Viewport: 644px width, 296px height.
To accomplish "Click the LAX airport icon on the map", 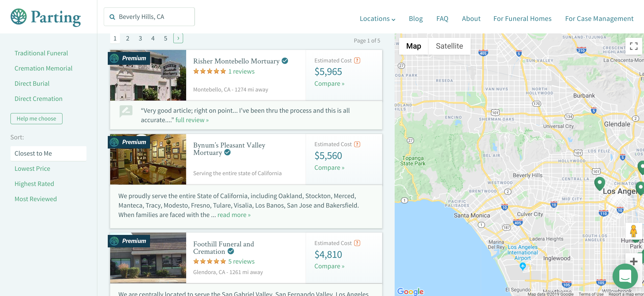I will click(523, 266).
